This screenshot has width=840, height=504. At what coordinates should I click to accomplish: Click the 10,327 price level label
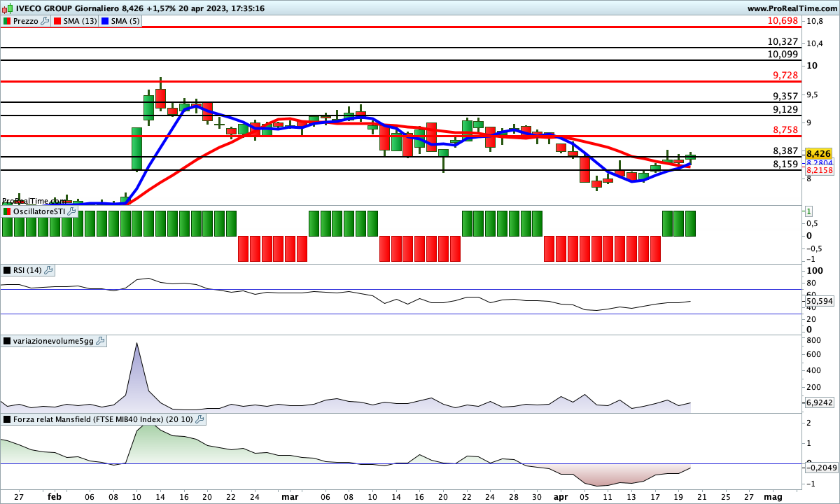(783, 42)
